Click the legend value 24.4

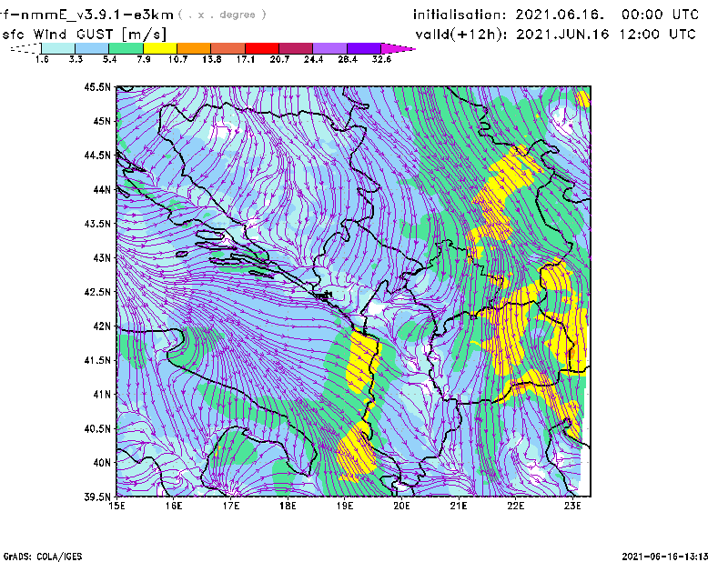coord(313,59)
